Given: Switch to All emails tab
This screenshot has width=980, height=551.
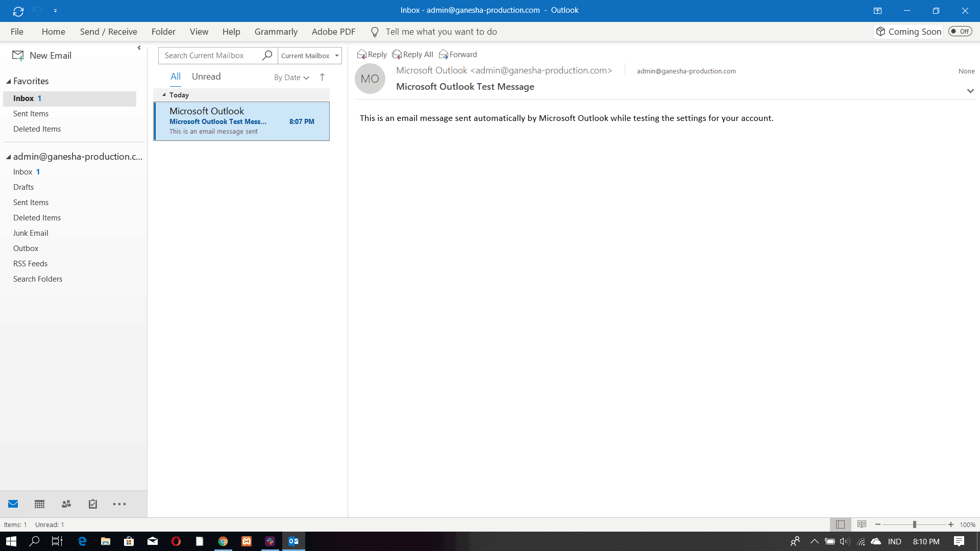Looking at the screenshot, I should (175, 76).
